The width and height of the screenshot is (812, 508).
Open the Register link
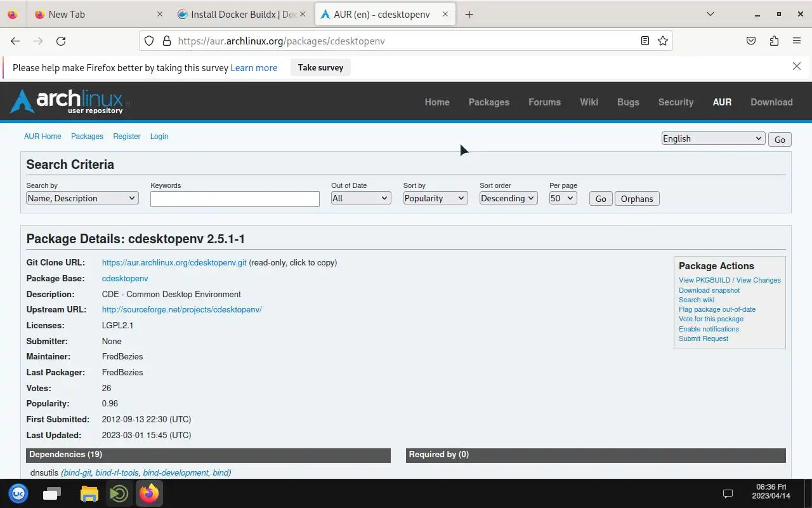127,137
